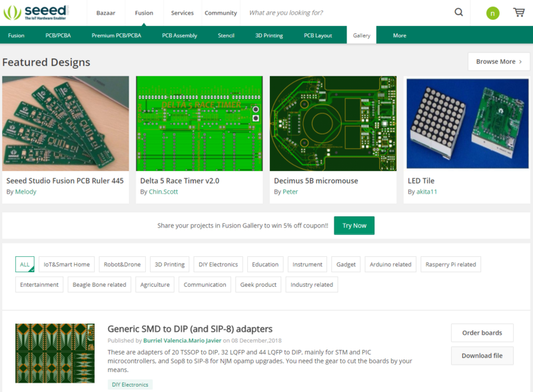Filter by Education category
The height and width of the screenshot is (392, 533).
coord(265,264)
